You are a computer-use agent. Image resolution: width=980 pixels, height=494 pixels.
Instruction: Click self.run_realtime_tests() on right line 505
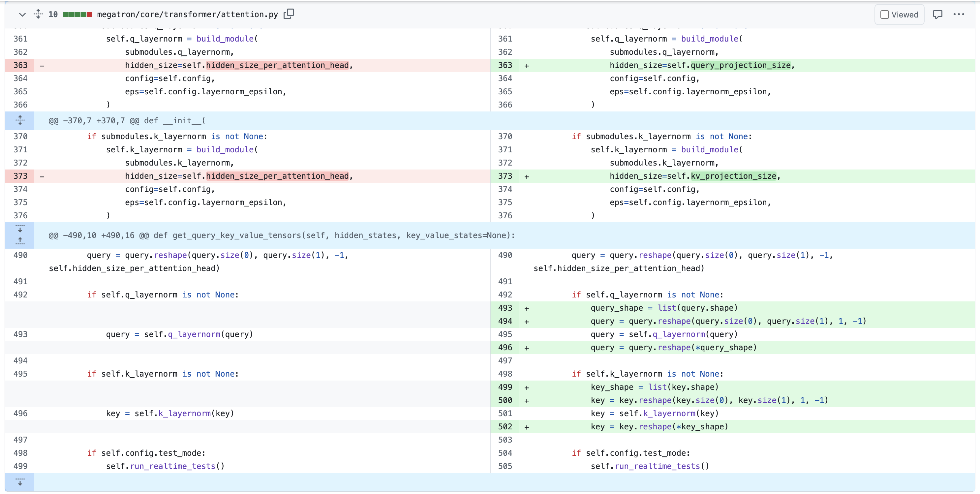pyautogui.click(x=650, y=466)
